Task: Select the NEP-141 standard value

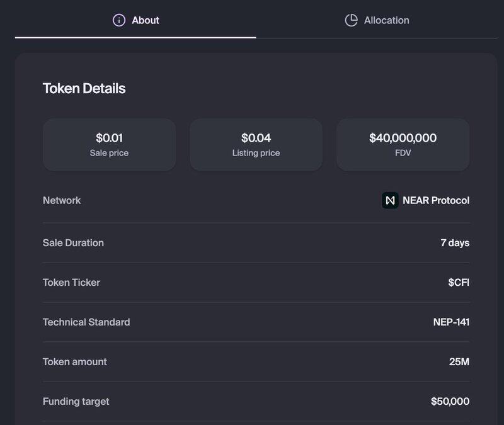Action: click(451, 322)
